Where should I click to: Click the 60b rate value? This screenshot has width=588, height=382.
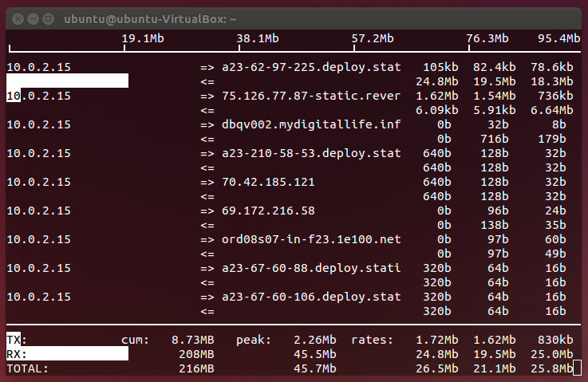point(555,239)
